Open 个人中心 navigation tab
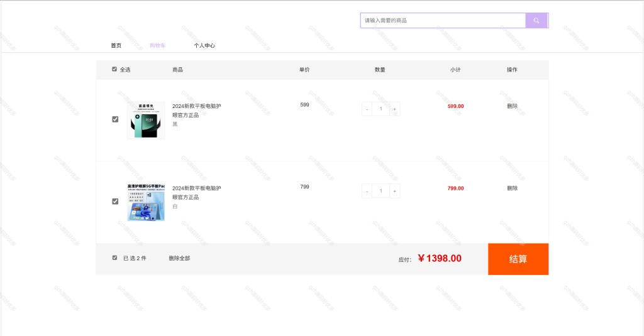Viewport: 644px width, 336px height. 204,46
